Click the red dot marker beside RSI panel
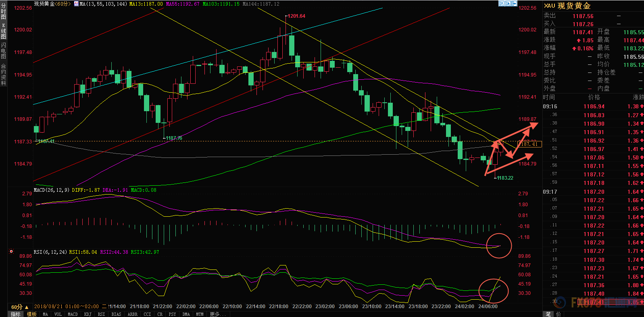Image resolution: width=644 pixels, height=317 pixels. click(11, 251)
